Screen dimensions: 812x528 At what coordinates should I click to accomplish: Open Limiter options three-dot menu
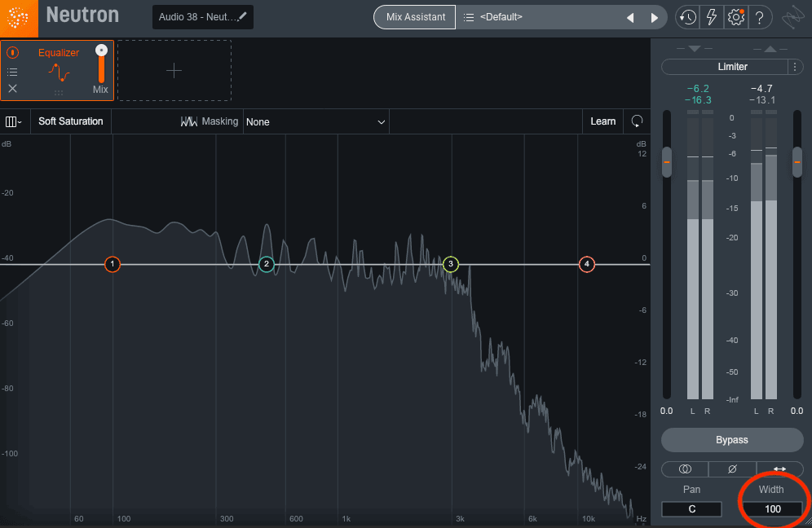pos(795,66)
